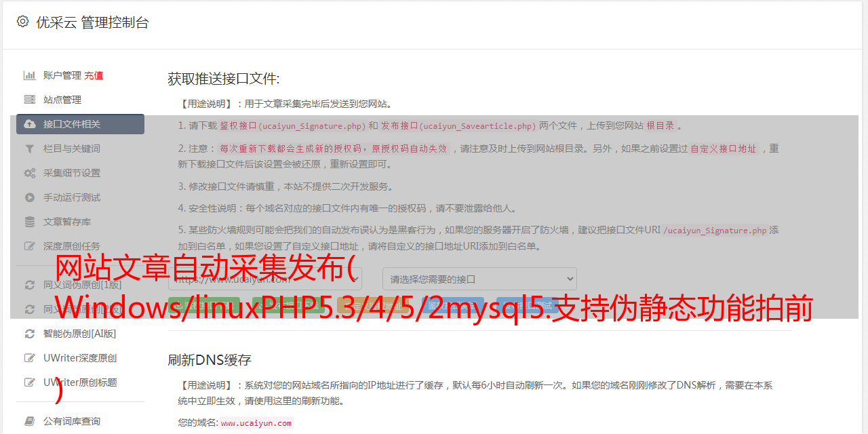Click the play icon for 手动运行测试
868x434 pixels.
point(30,197)
